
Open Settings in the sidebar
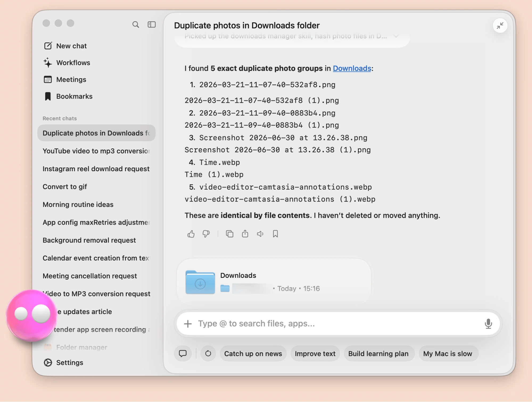(x=63, y=363)
